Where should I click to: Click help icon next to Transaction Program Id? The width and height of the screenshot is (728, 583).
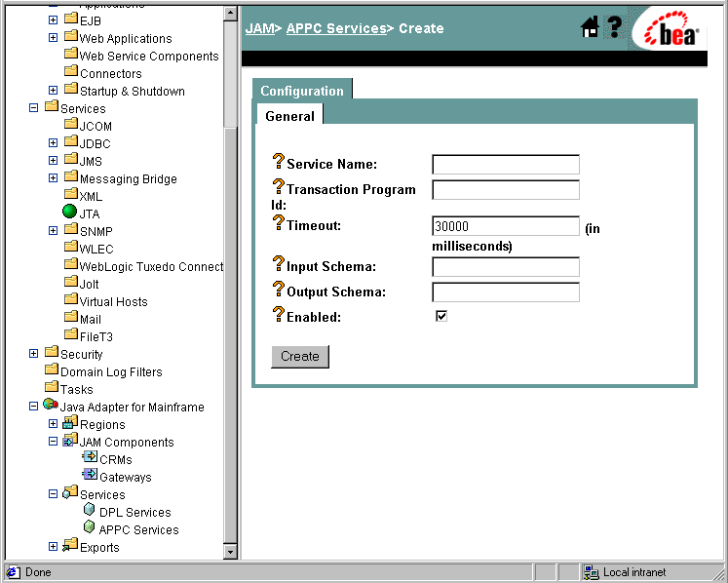pyautogui.click(x=278, y=186)
